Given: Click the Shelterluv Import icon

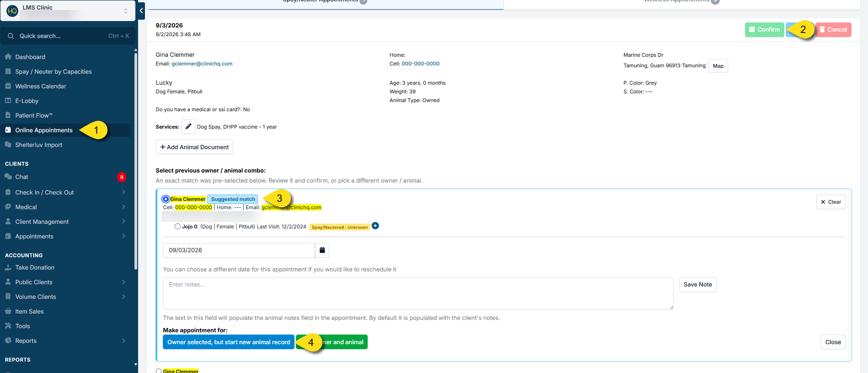Looking at the screenshot, I should click(8, 145).
